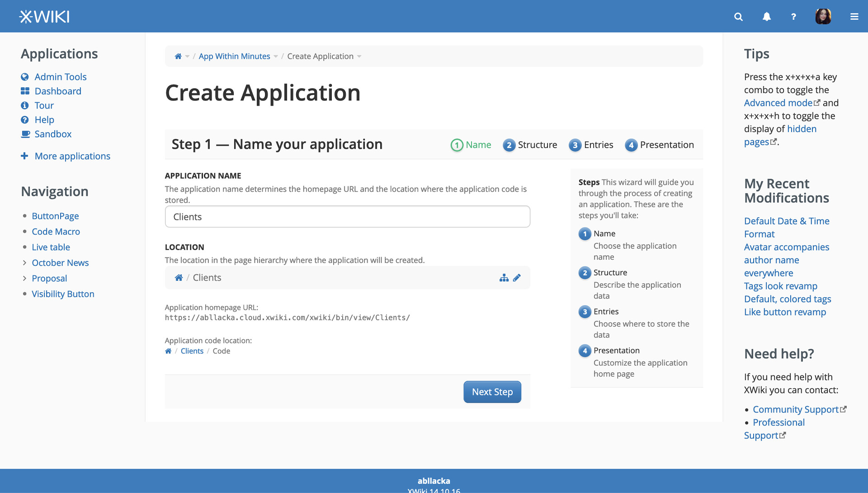
Task: Open the search magnifier icon
Action: click(x=738, y=17)
